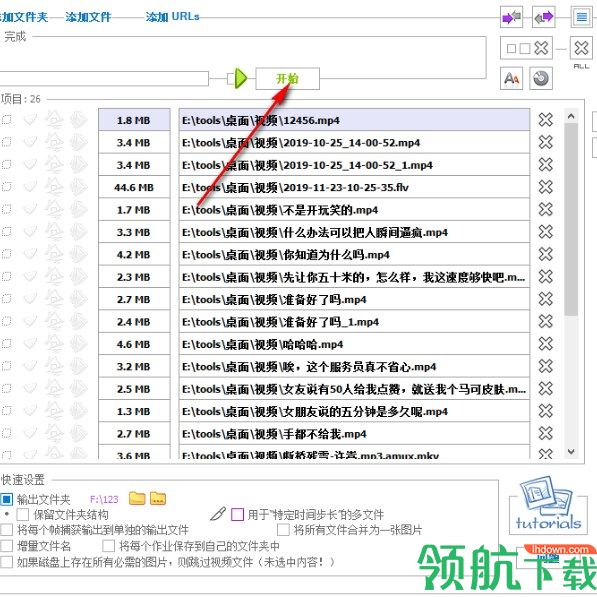This screenshot has width=597, height=597.
Task: Open the yellow output folder icon
Action: click(x=137, y=498)
